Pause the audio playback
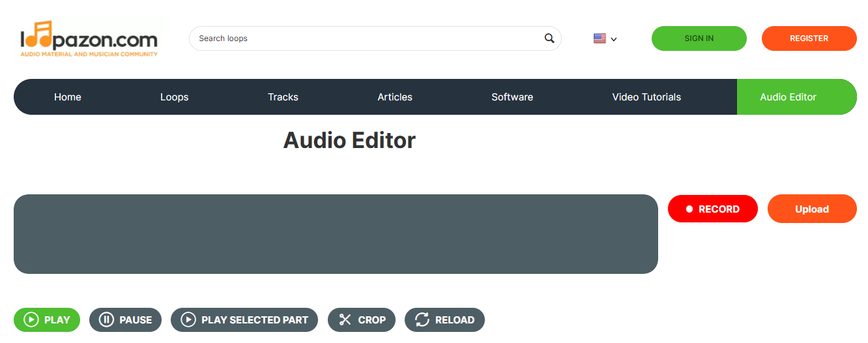 (x=125, y=320)
